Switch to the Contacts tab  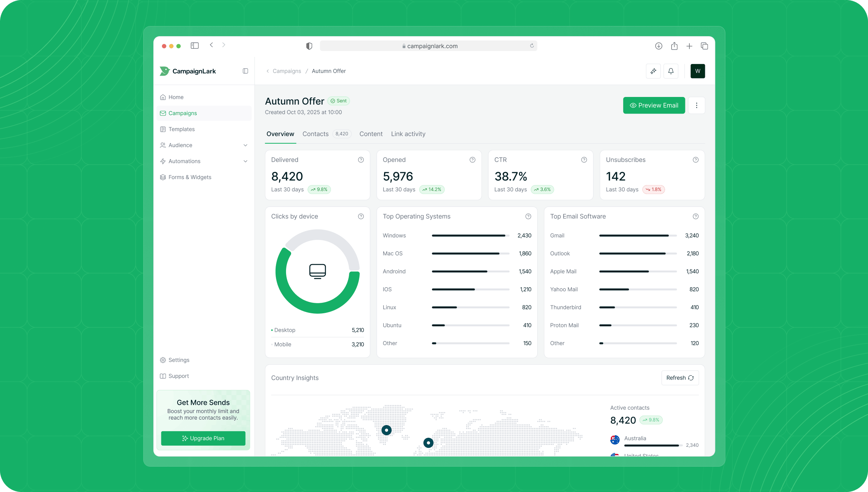tap(315, 134)
